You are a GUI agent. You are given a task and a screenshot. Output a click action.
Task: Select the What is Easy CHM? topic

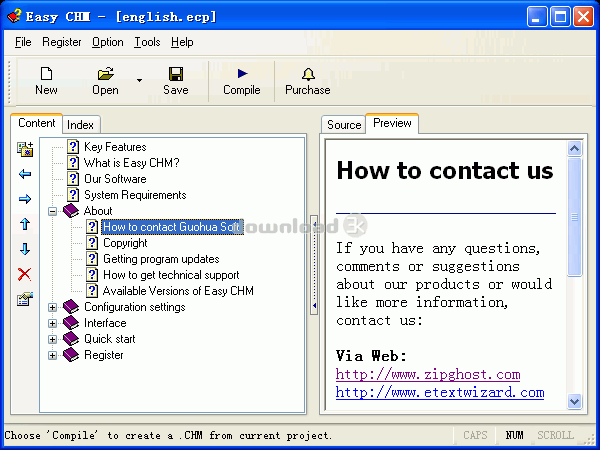pyautogui.click(x=132, y=163)
